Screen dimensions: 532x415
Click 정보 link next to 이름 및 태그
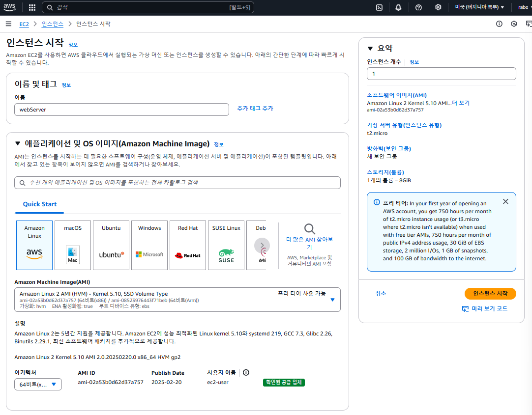click(x=66, y=85)
